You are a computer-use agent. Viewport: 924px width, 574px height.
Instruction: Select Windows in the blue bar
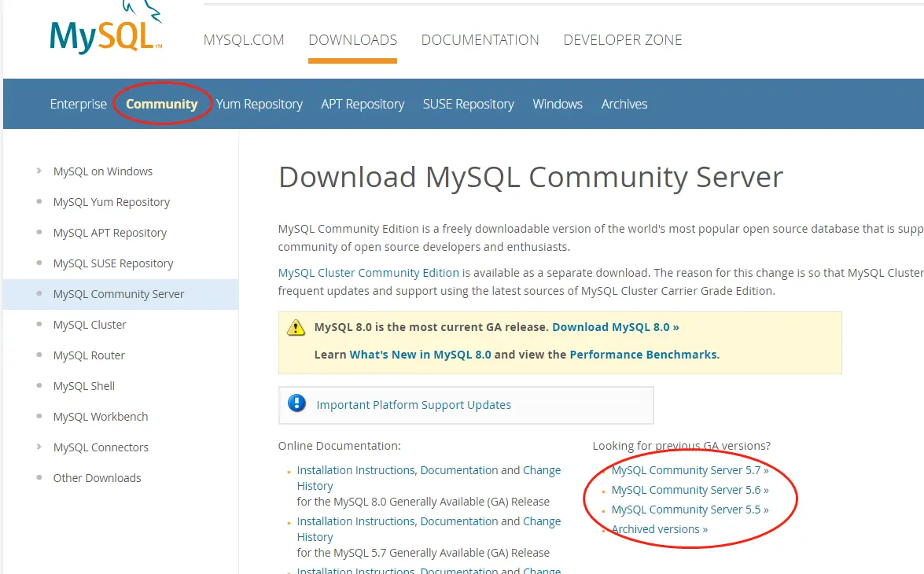click(x=558, y=105)
